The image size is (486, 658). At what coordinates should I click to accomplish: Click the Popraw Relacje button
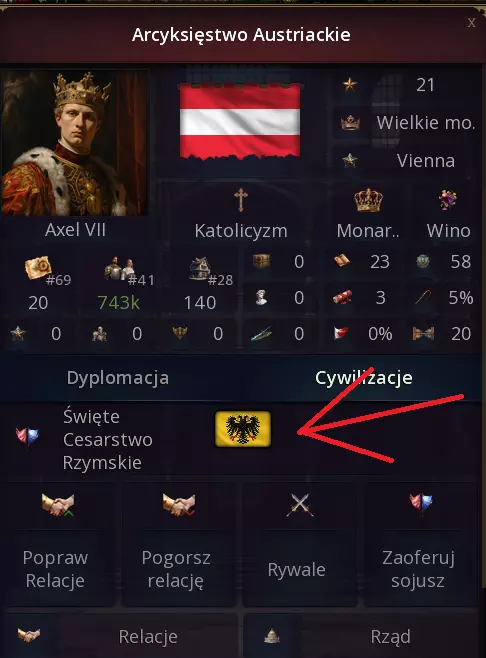(57, 544)
